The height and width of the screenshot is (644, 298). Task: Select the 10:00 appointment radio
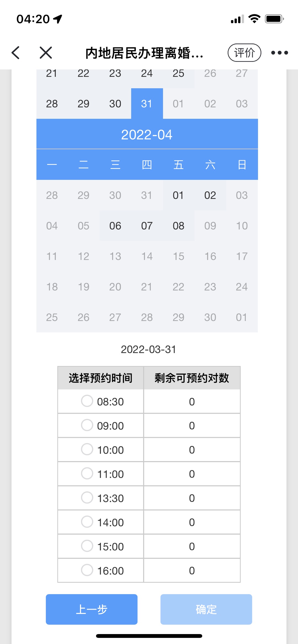87,449
